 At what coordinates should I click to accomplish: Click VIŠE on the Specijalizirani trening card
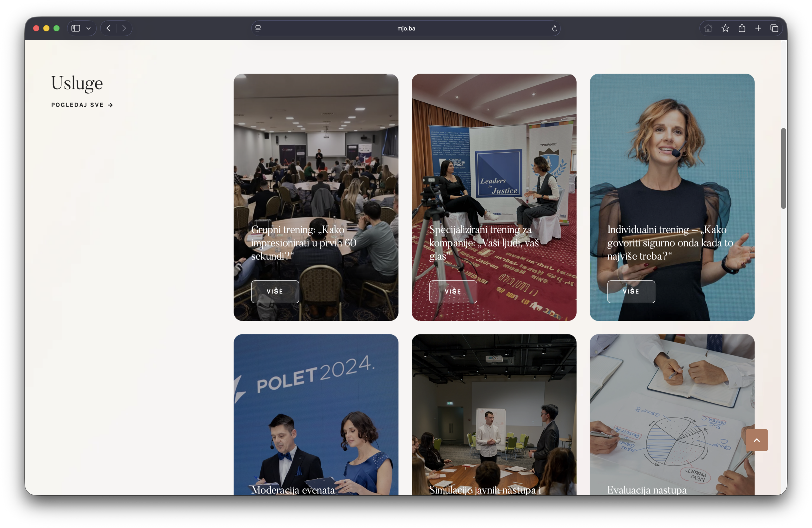tap(453, 292)
